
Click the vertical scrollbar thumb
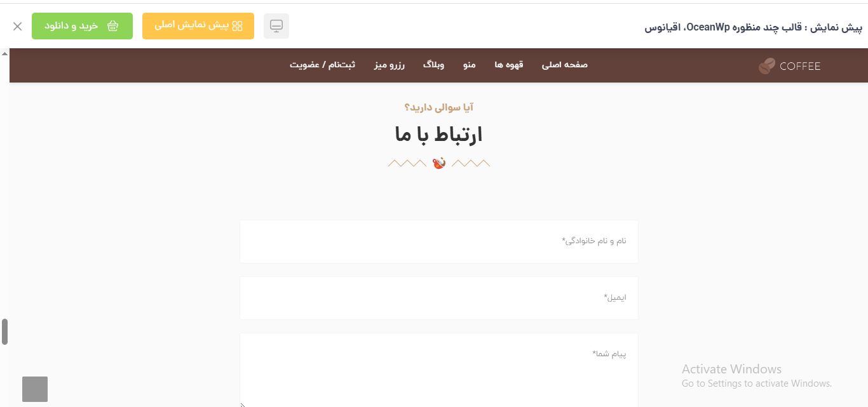(x=4, y=331)
